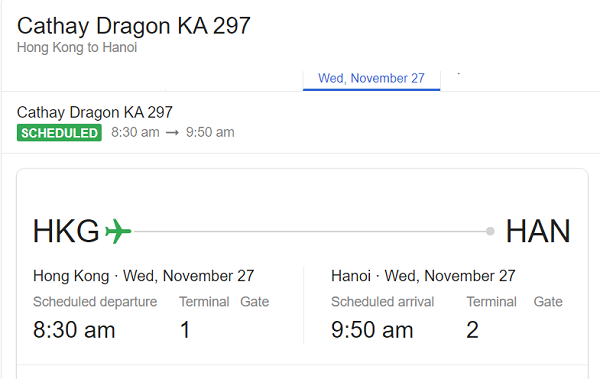Click the gray destination dot near HAN
The height and width of the screenshot is (379, 600).
(490, 231)
